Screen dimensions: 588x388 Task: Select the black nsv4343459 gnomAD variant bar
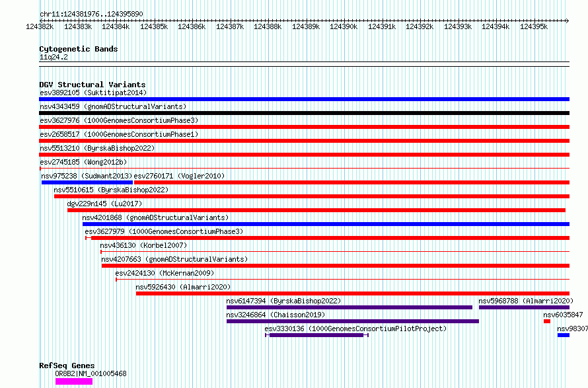[304, 113]
